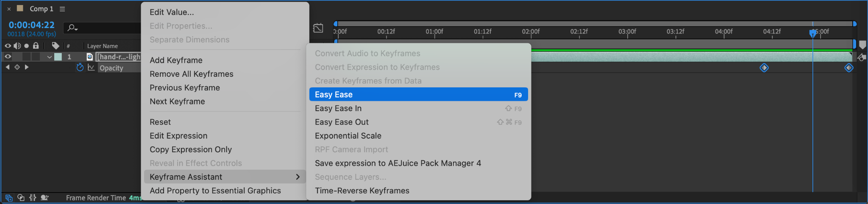
Task: Select Time-Reverse Keyframes menu item
Action: click(x=362, y=191)
